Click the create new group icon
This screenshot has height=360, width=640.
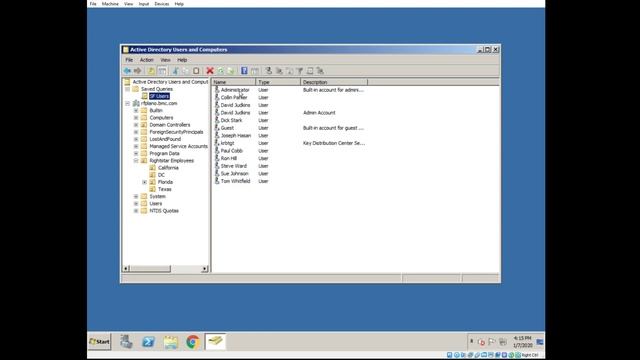[x=279, y=71]
